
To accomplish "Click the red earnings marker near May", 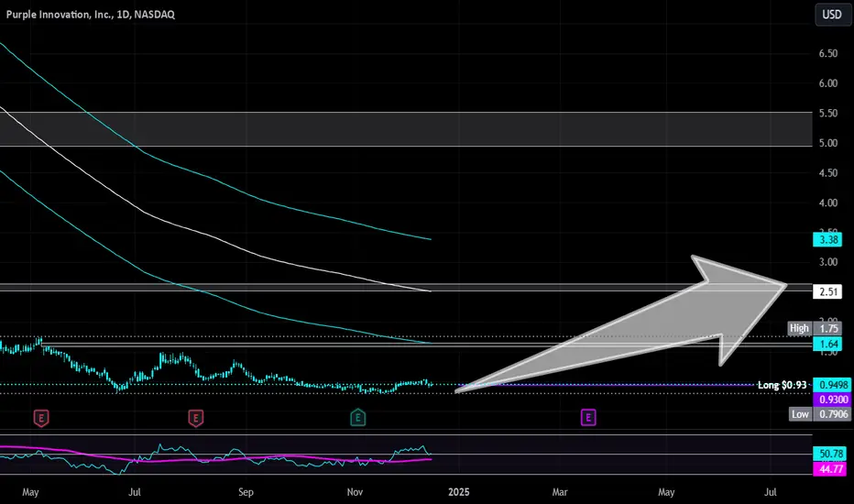I will pyautogui.click(x=41, y=419).
